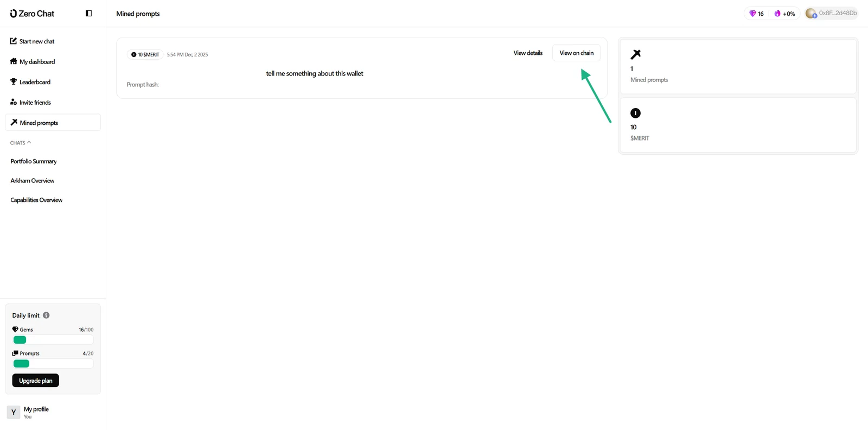Click the '16/100' gems count

(86, 330)
